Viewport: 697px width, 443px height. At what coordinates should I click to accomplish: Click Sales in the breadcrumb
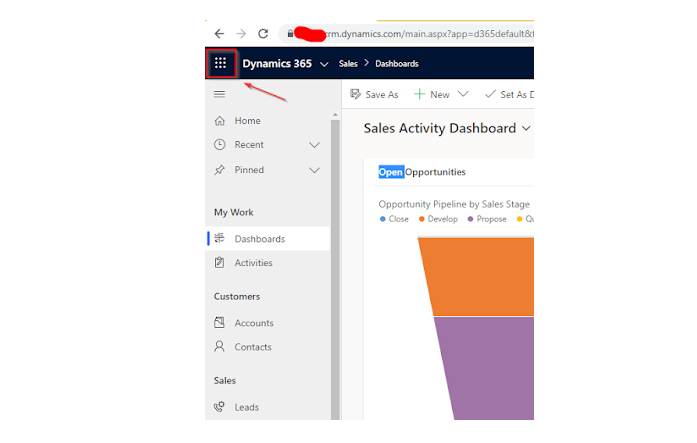point(349,64)
